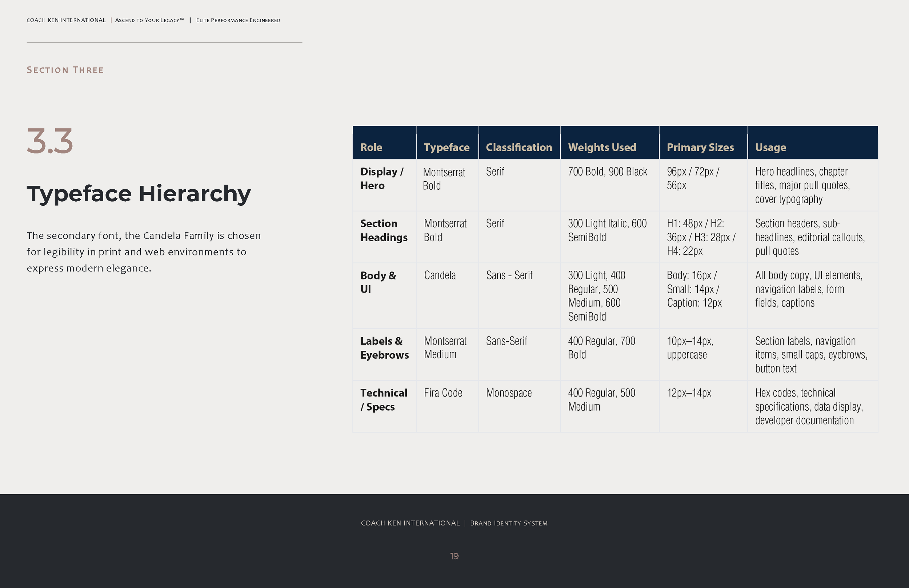Viewport: 909px width, 588px height.
Task: Click 'Montserrat Bold' in the Display / Hero row
Action: 444,179
